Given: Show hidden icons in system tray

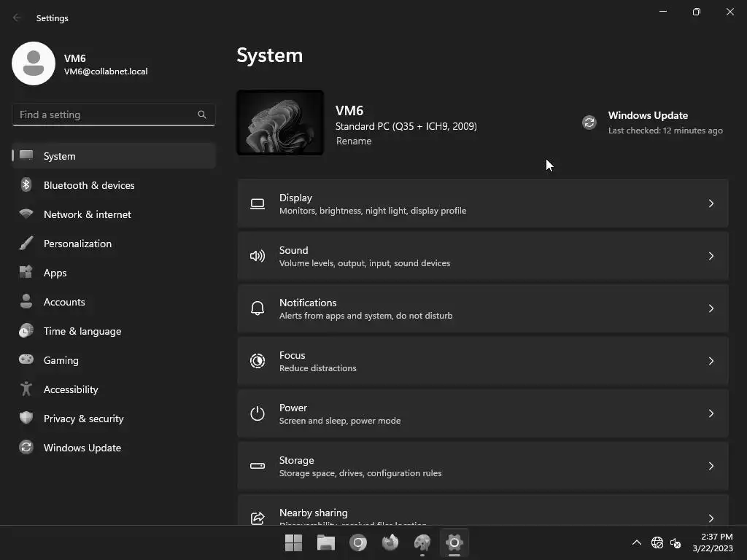Looking at the screenshot, I should coord(636,542).
